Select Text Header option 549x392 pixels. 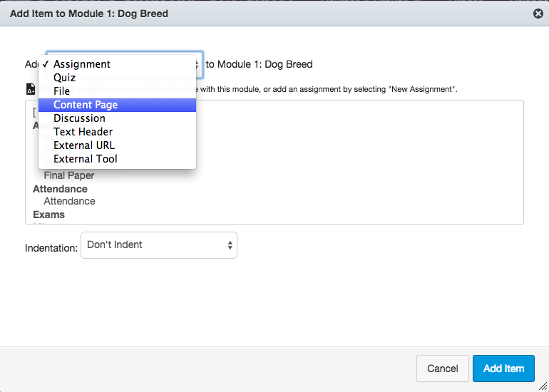(83, 132)
